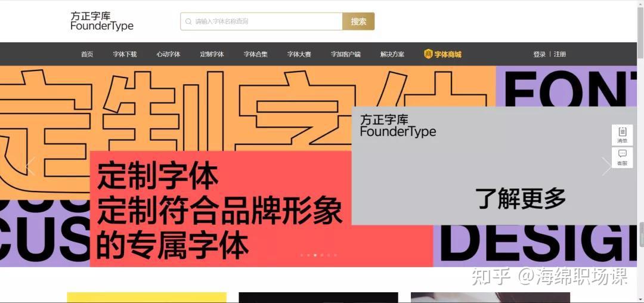Click the 定制字体 headline on red panel
644x303 pixels.
click(157, 176)
